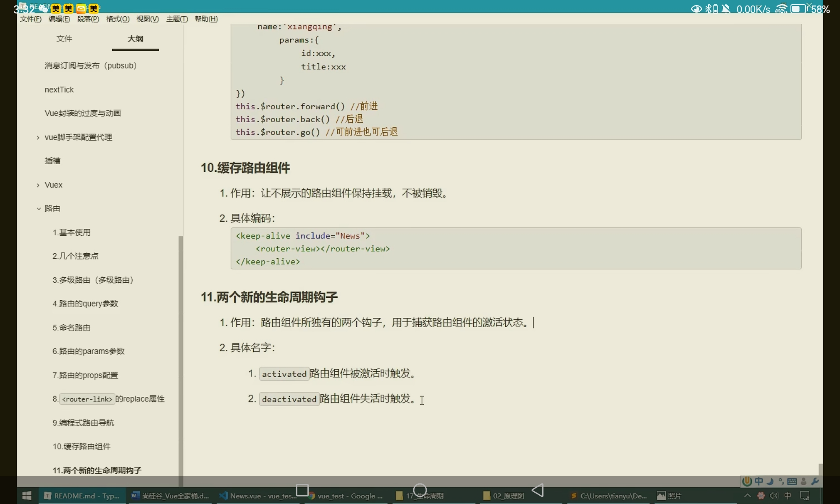Toggle the IME moon half-width mode
Image resolution: width=840 pixels, height=504 pixels.
pyautogui.click(x=770, y=481)
